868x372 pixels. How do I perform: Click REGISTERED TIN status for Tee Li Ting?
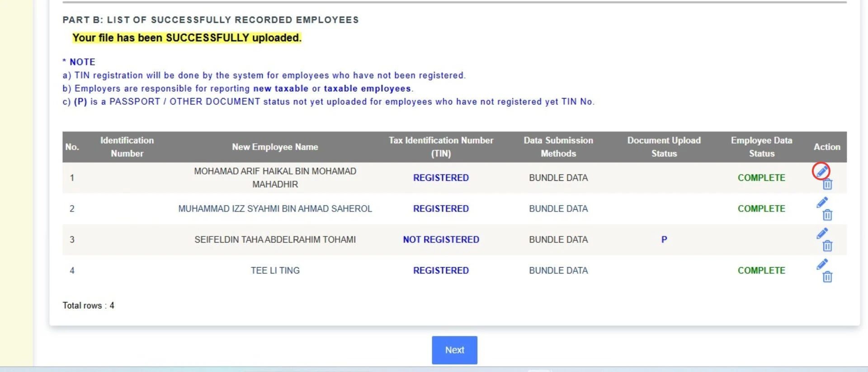(441, 270)
